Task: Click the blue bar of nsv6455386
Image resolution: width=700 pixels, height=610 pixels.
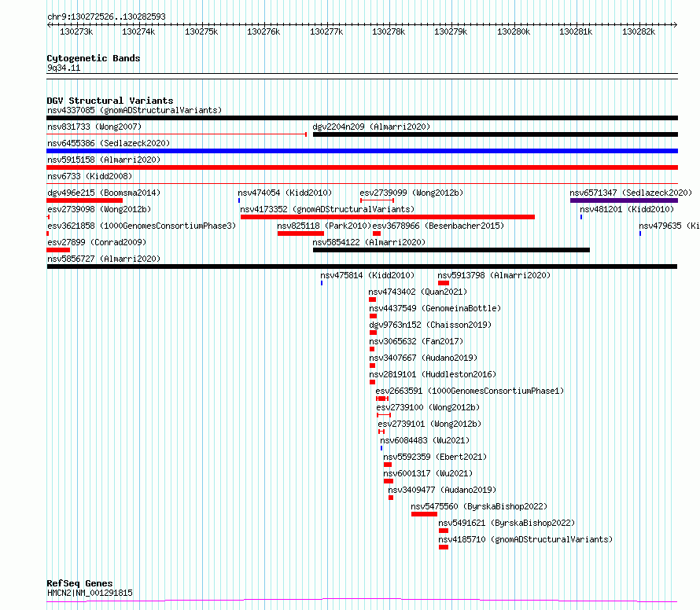Action: [362, 151]
